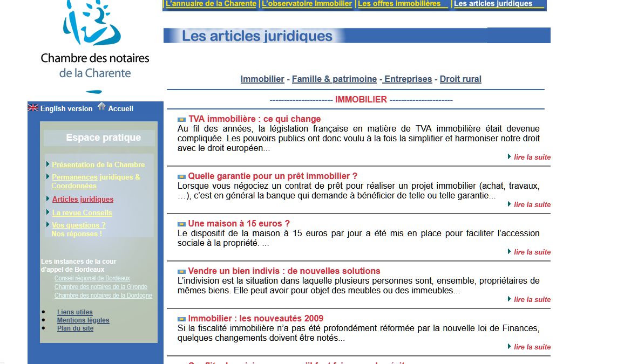Read more of the TVA immobilière article
Screen dimensions: 624x364
point(532,157)
